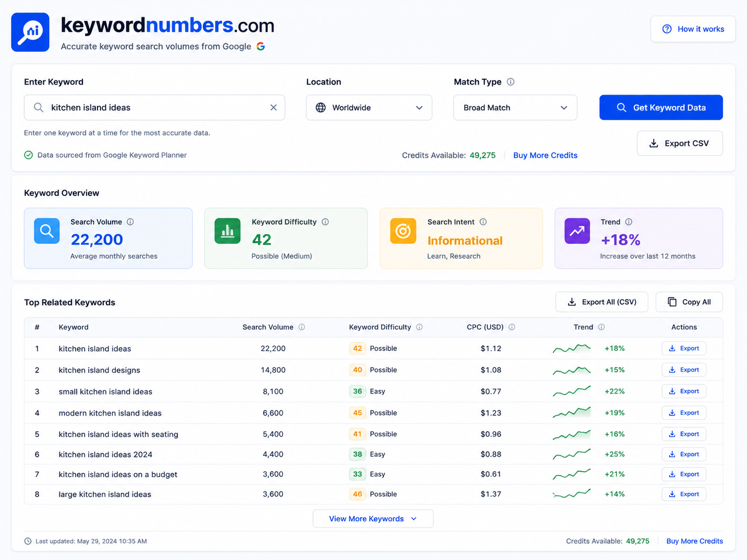Screen dimensions: 747x560
Task: Open the Location dropdown set to Worldwide
Action: point(369,107)
